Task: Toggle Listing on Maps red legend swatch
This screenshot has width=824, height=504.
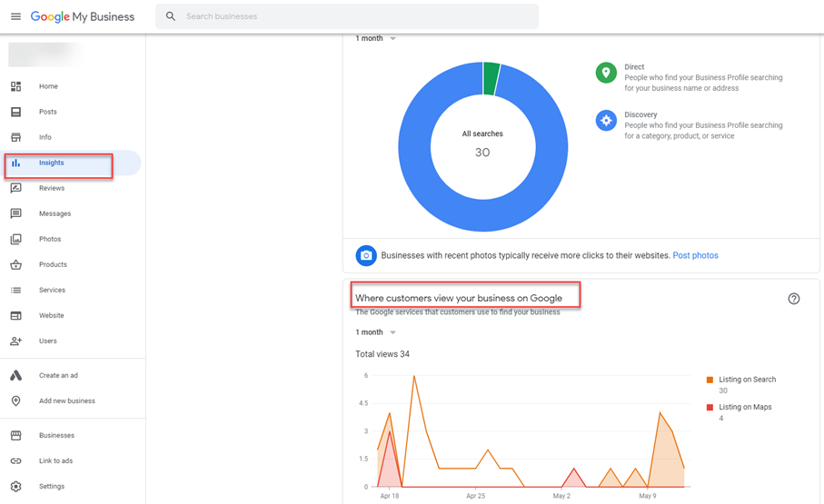Action: point(710,408)
